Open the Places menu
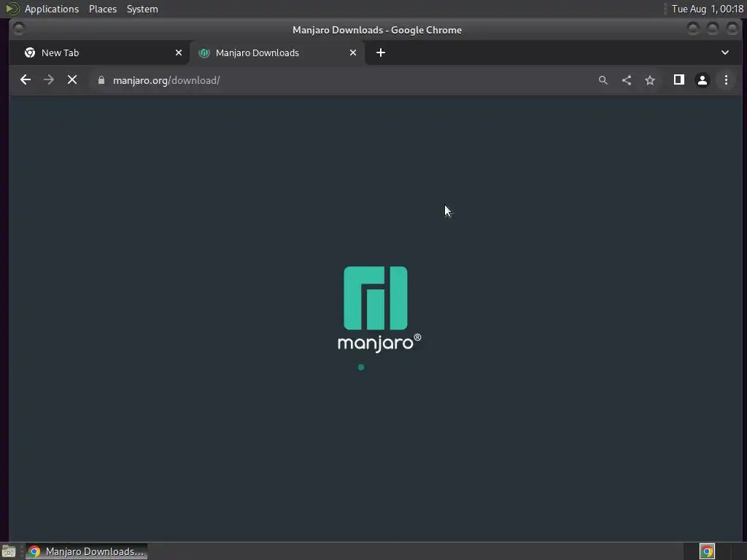Image resolution: width=747 pixels, height=560 pixels. (x=103, y=9)
